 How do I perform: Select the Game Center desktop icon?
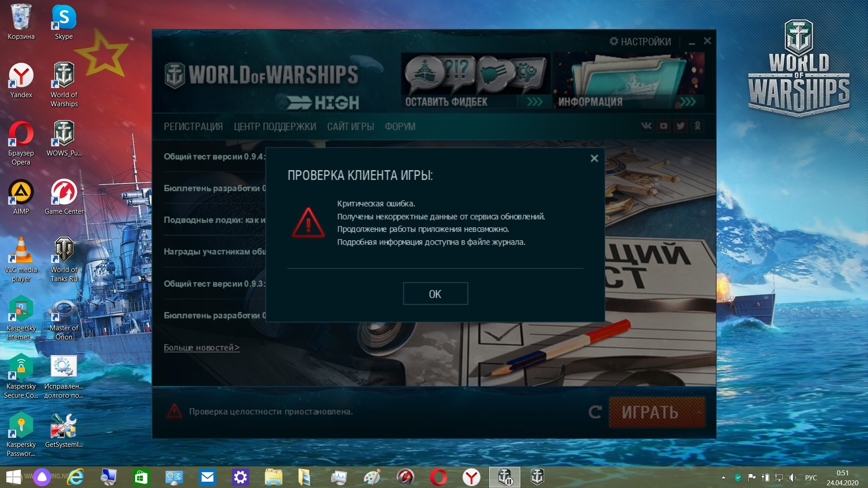pyautogui.click(x=64, y=197)
